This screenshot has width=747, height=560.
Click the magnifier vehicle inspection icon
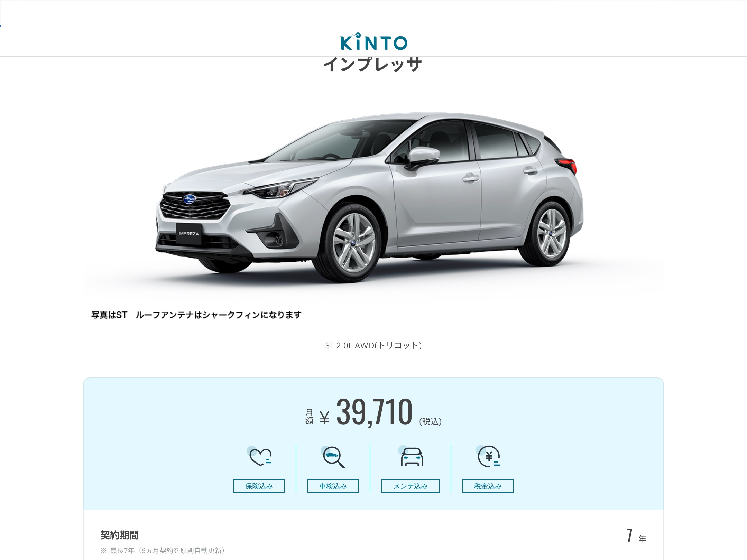tap(333, 457)
